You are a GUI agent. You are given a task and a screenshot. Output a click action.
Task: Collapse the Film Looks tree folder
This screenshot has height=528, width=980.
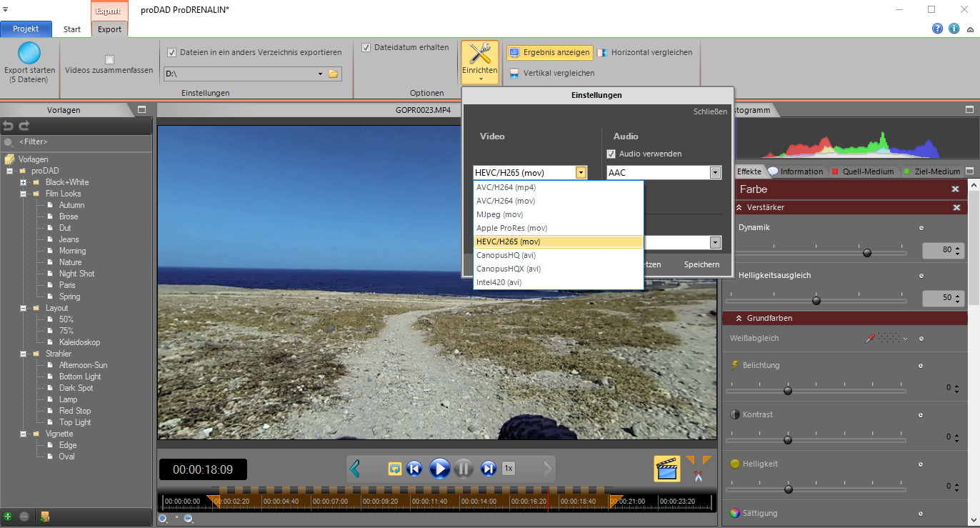[24, 194]
